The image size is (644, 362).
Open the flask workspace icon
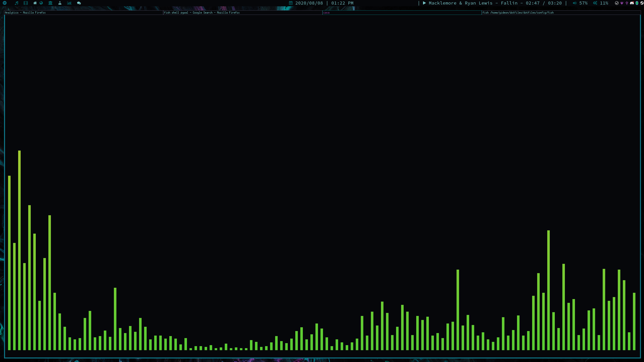[60, 3]
